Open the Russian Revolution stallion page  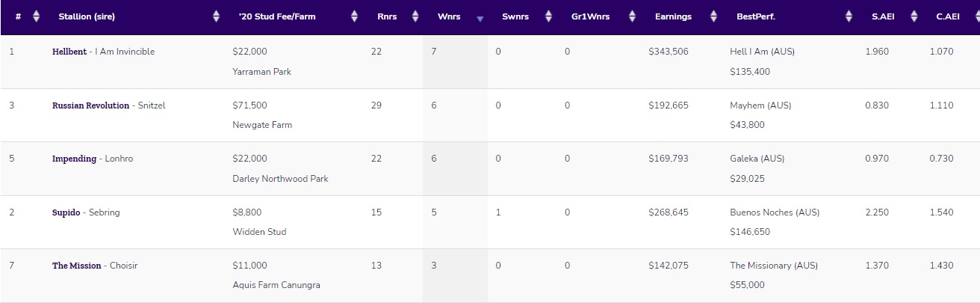[90, 105]
